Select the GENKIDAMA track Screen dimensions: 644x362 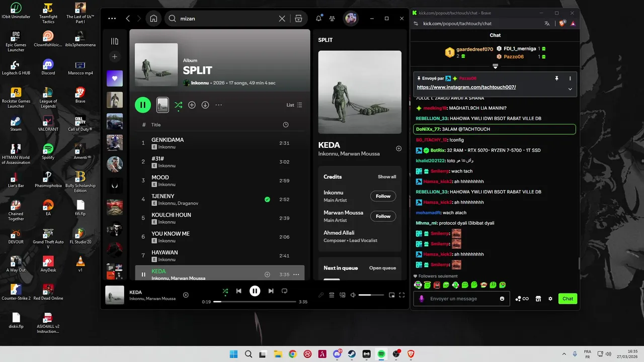click(220, 143)
